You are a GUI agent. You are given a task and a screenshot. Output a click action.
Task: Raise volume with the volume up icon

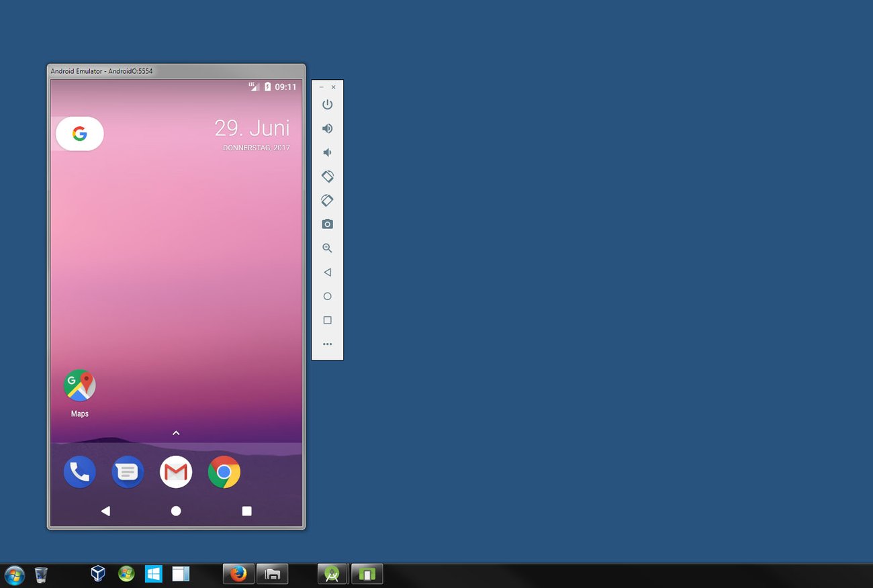click(327, 128)
